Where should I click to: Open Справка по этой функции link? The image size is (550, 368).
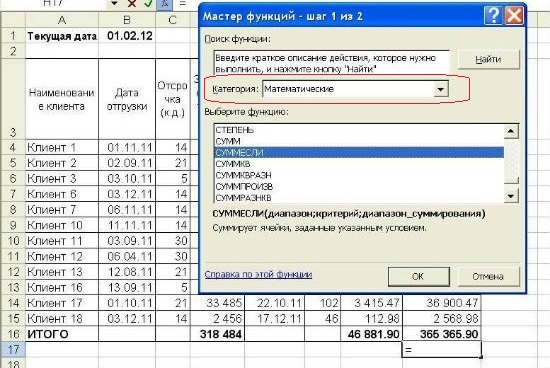[258, 274]
